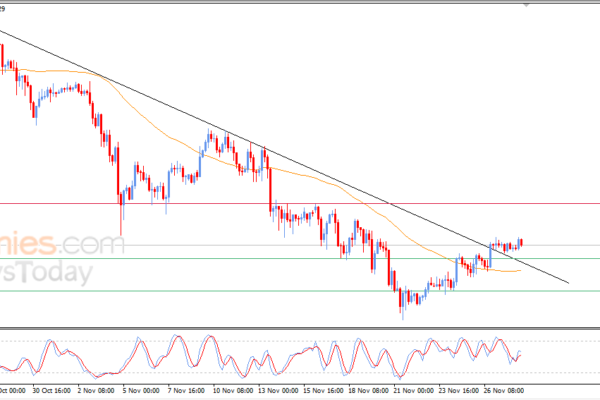Image resolution: width=600 pixels, height=400 pixels.
Task: Click the latest candle at chart's right end
Action: coord(520,242)
